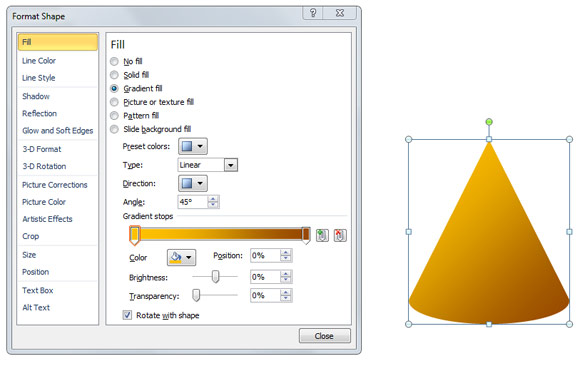Switch to Glow and Soft Edges
Image resolution: width=580 pixels, height=366 pixels.
[x=58, y=131]
